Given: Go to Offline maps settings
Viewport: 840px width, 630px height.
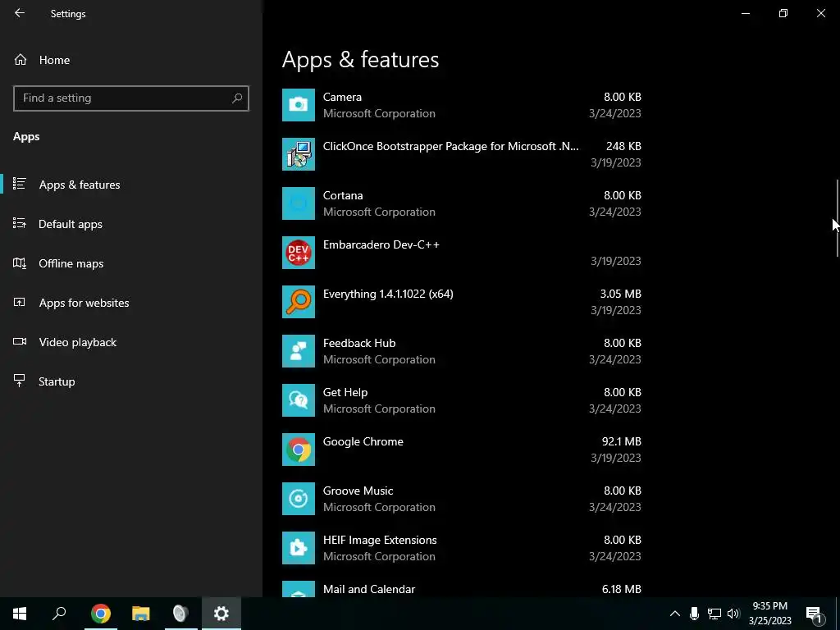Looking at the screenshot, I should point(131,263).
